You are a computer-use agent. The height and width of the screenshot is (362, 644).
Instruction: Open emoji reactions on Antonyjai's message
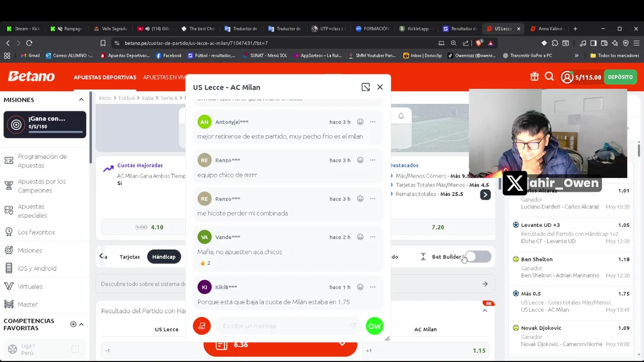360,122
